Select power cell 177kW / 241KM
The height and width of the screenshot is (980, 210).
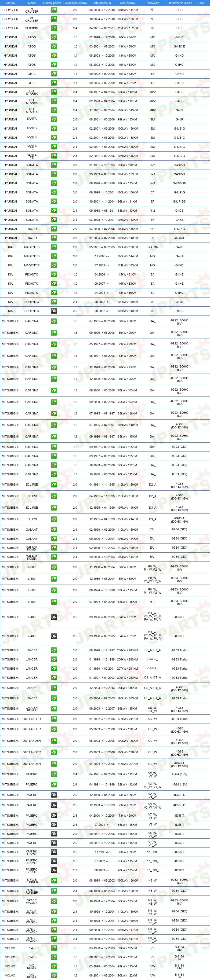[127, 719]
